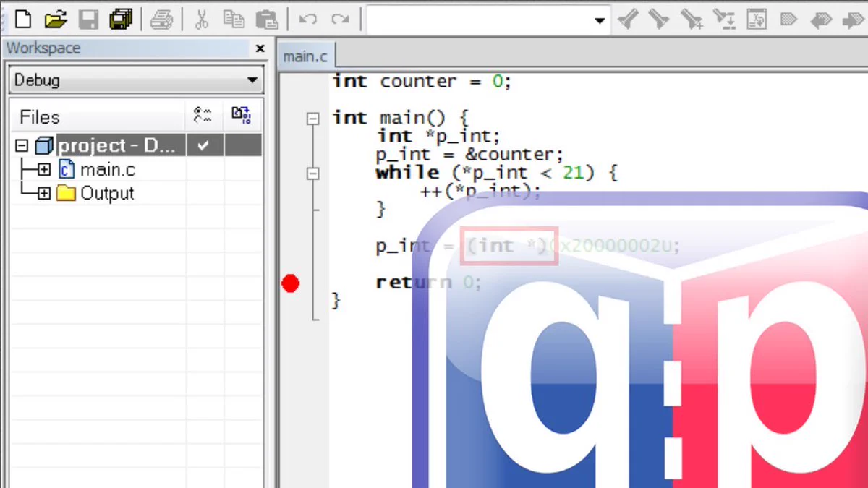The width and height of the screenshot is (868, 488).
Task: Collapse the project node in the Files tree
Action: (x=22, y=146)
